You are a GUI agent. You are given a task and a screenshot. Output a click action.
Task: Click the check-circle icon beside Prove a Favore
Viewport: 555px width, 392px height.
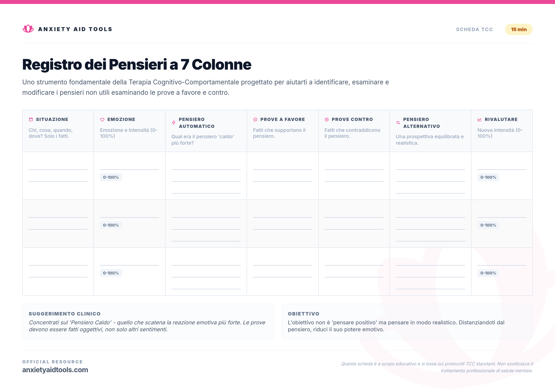(x=255, y=119)
